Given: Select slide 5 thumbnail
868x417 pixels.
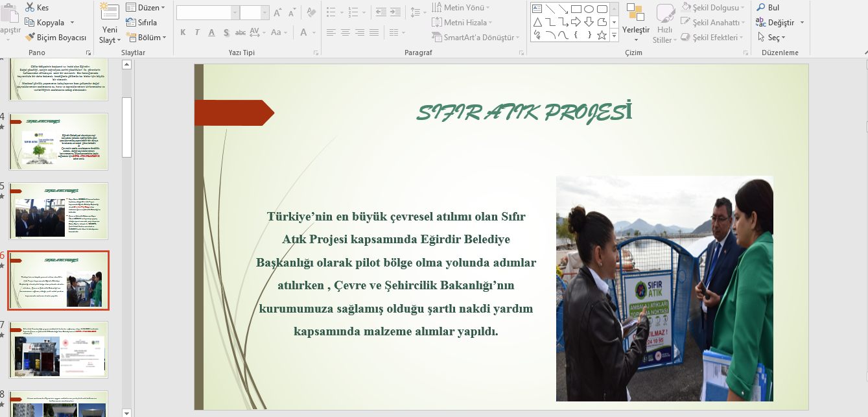Looking at the screenshot, I should click(x=59, y=211).
